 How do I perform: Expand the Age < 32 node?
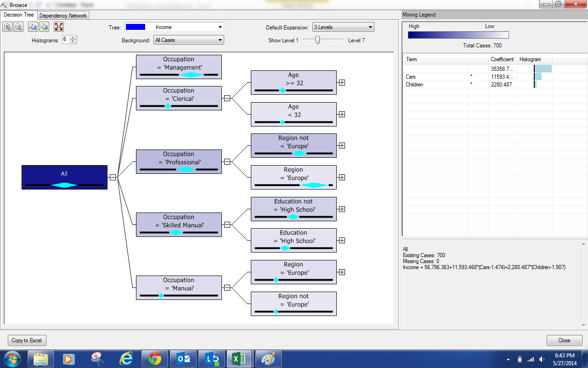tap(342, 114)
